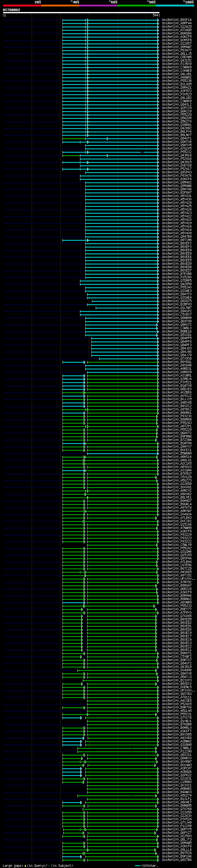
Task: Select hit label UniRef100_Q3MBJ4
Action: coord(177,379)
